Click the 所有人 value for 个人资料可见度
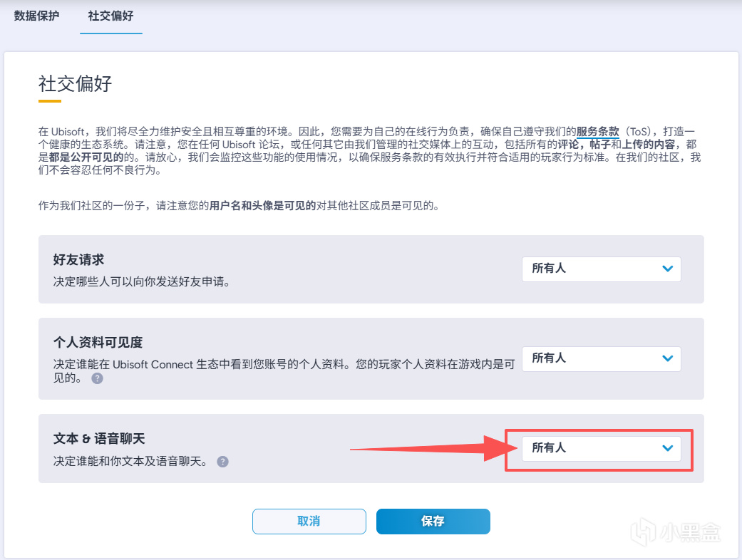The width and height of the screenshot is (742, 560). point(549,358)
